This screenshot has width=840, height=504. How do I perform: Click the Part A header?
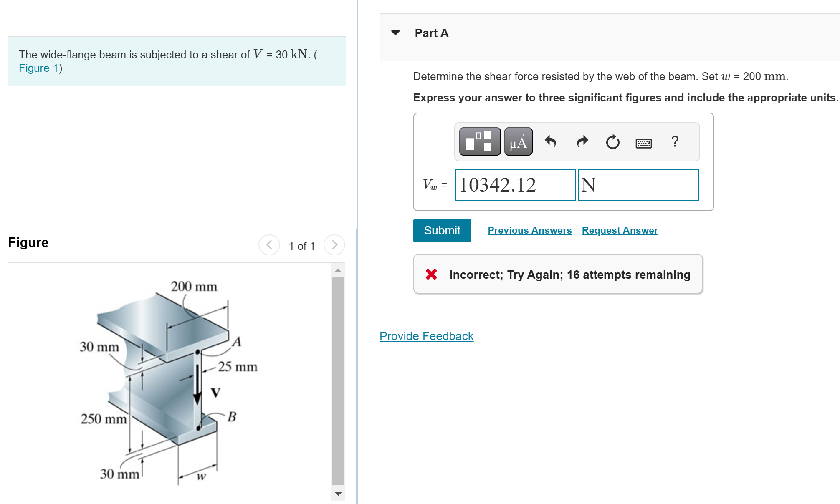coord(431,33)
